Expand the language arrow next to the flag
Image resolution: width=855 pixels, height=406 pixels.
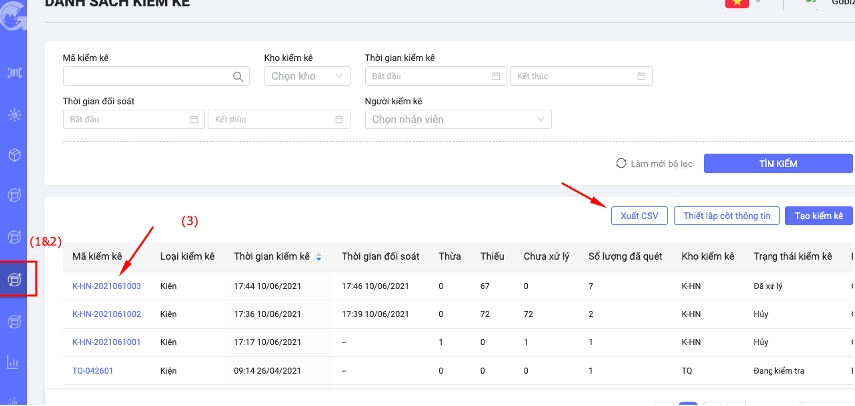pos(757,3)
